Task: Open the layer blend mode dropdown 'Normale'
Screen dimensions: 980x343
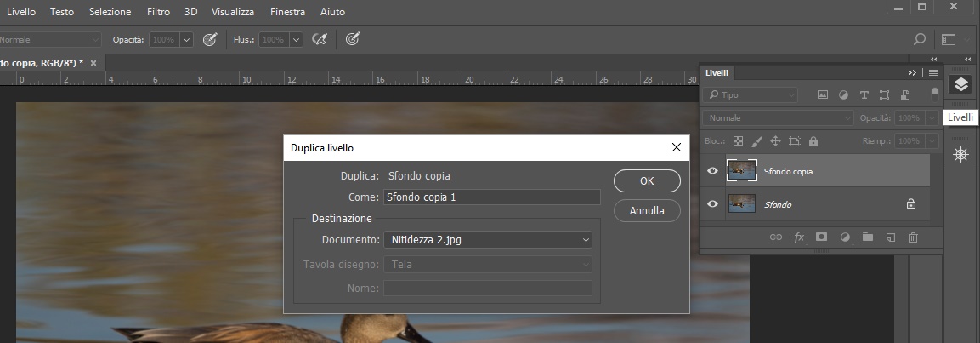Action: click(778, 117)
